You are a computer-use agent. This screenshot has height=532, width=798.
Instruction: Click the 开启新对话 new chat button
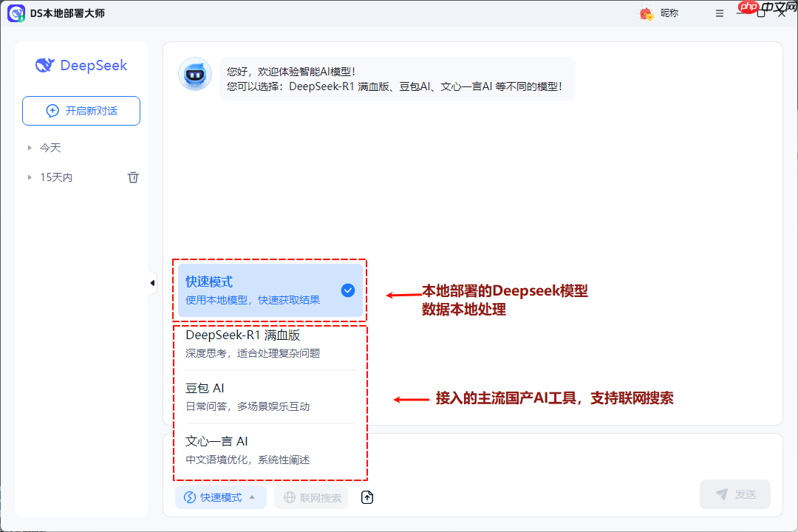coord(81,110)
